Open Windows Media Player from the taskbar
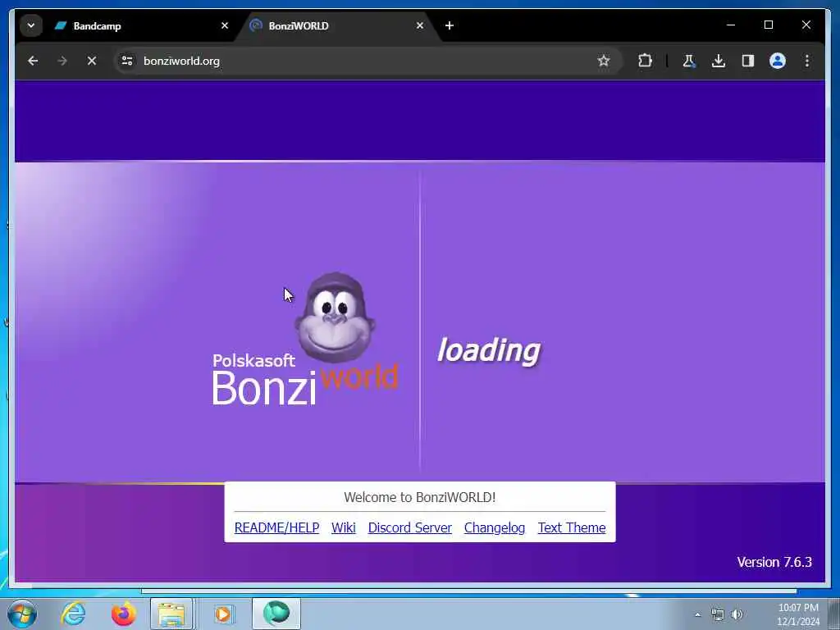840x630 pixels. (223, 614)
